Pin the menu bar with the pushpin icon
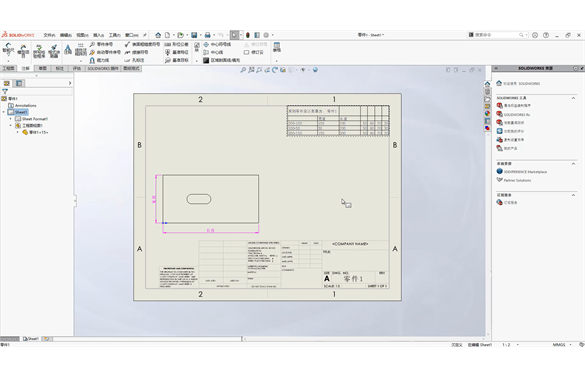 pos(145,35)
